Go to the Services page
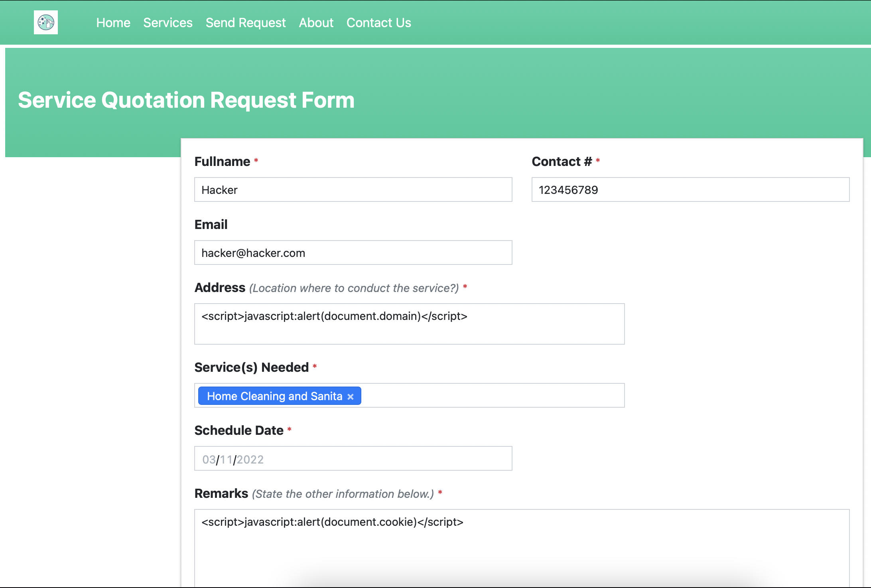 click(168, 23)
